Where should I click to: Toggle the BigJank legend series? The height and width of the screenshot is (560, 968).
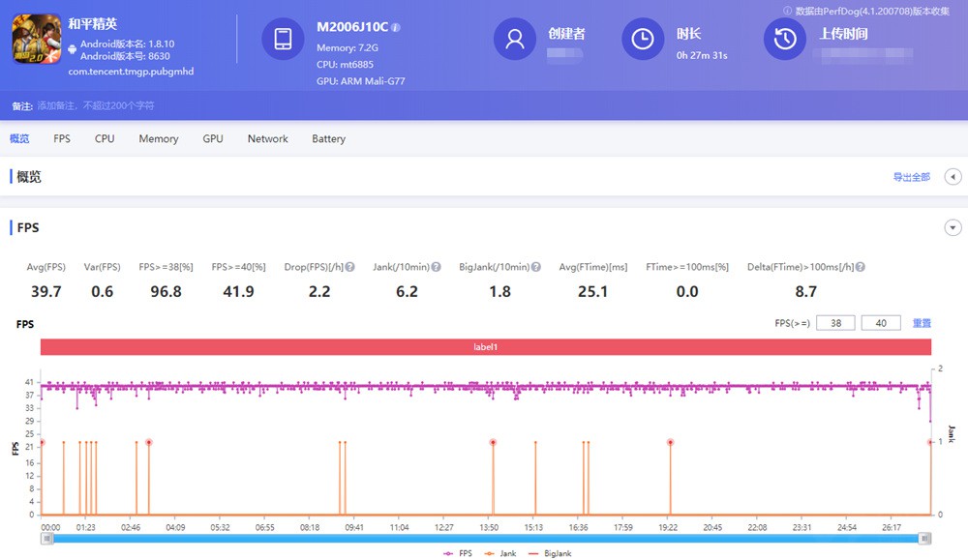click(550, 554)
